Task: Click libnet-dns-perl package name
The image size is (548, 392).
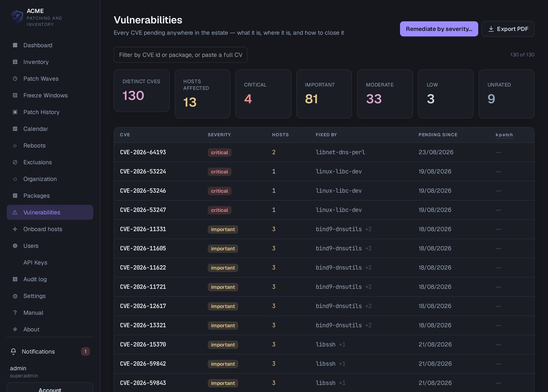Action: click(340, 152)
